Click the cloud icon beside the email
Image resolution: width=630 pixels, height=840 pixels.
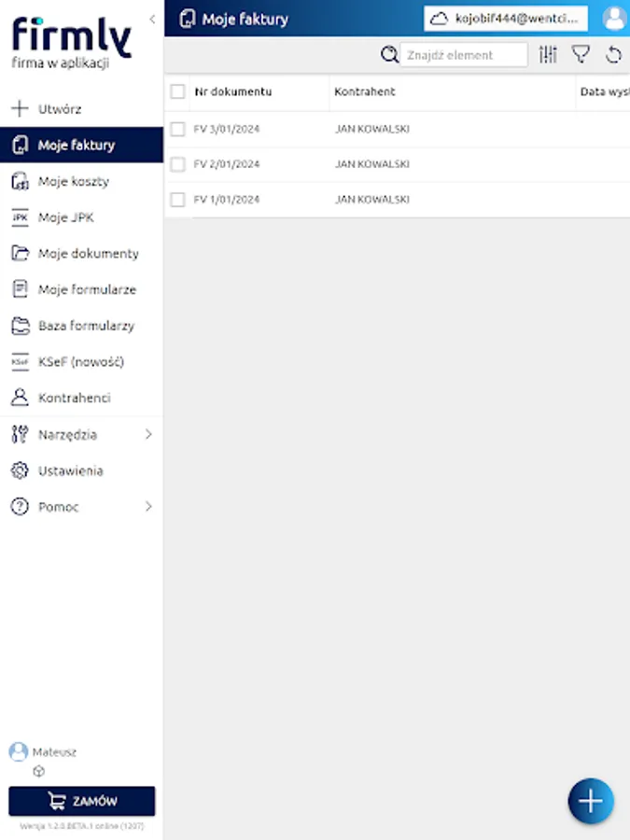pos(440,20)
